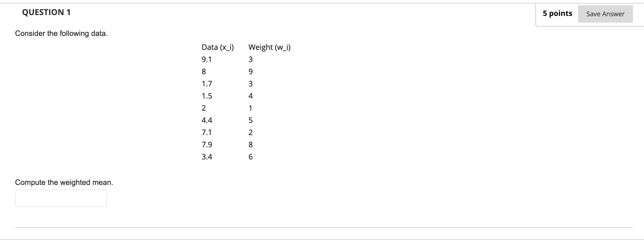Click weight 1 beside data value 2
Viewport: 644px width, 240px height.
(251, 108)
